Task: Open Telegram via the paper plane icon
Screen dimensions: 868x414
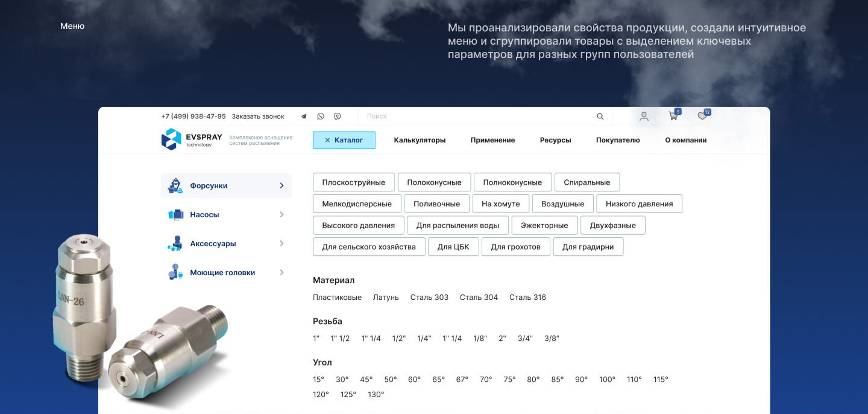Action: click(x=303, y=116)
